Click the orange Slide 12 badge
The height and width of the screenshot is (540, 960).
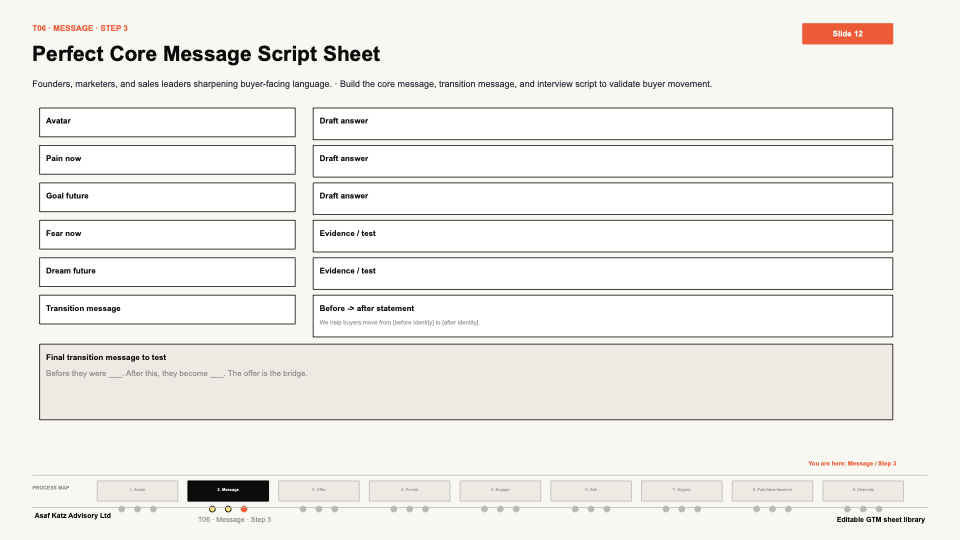pos(847,34)
